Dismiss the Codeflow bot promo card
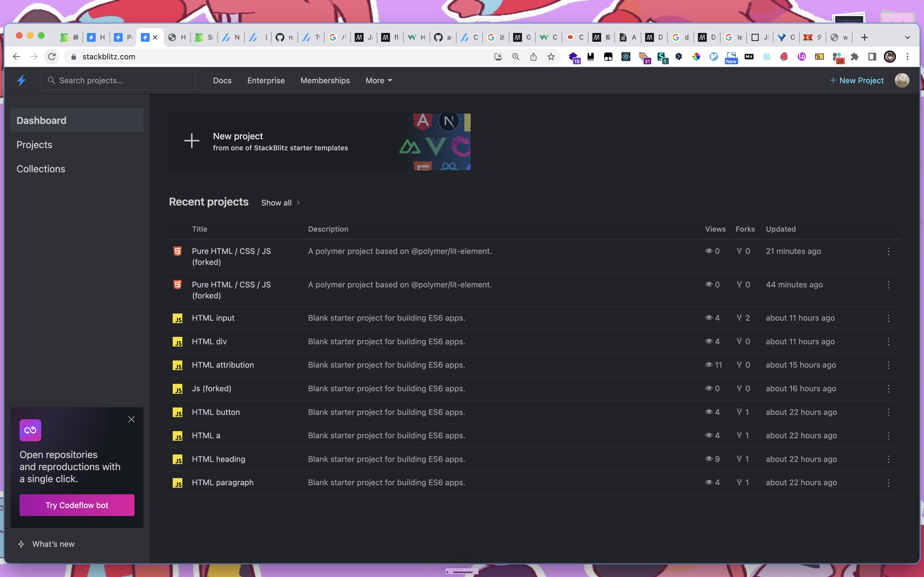The height and width of the screenshot is (577, 924). 131,419
